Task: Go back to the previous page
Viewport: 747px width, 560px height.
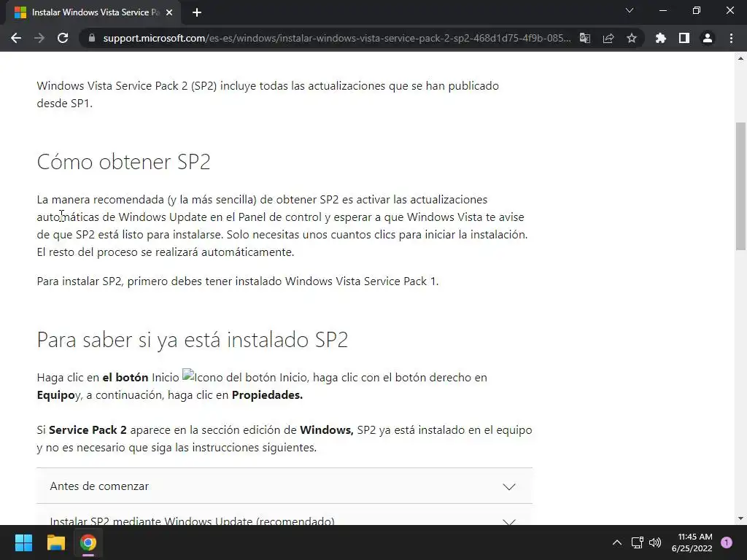Action: 16,38
